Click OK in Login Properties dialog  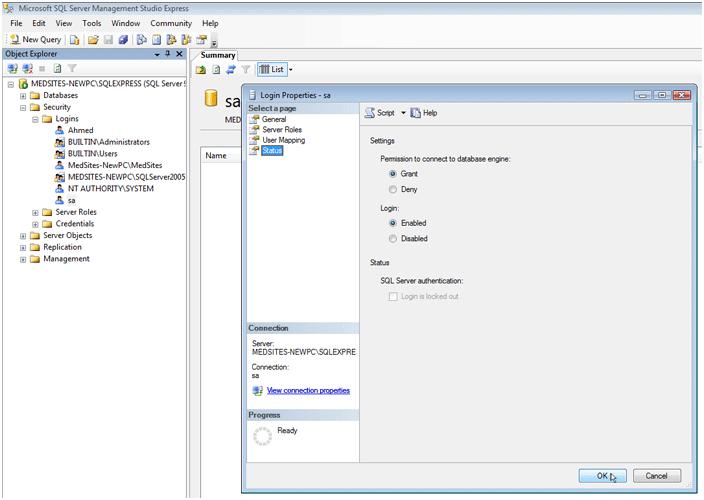click(603, 476)
